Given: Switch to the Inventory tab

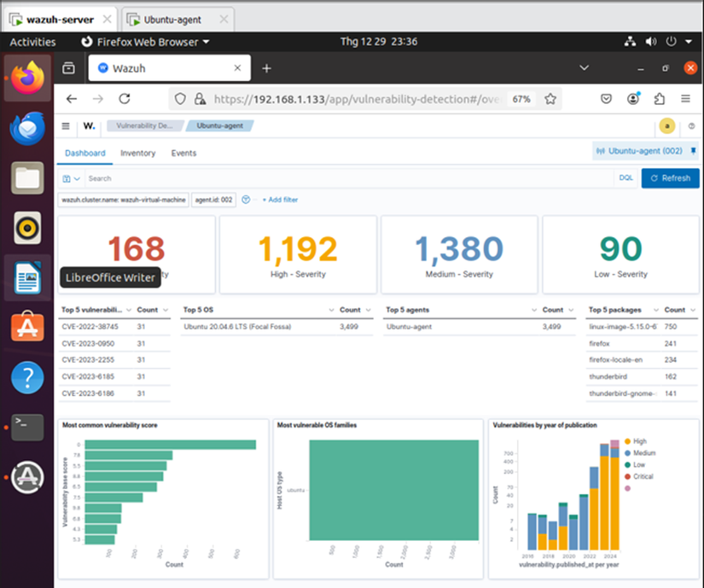Looking at the screenshot, I should [138, 153].
